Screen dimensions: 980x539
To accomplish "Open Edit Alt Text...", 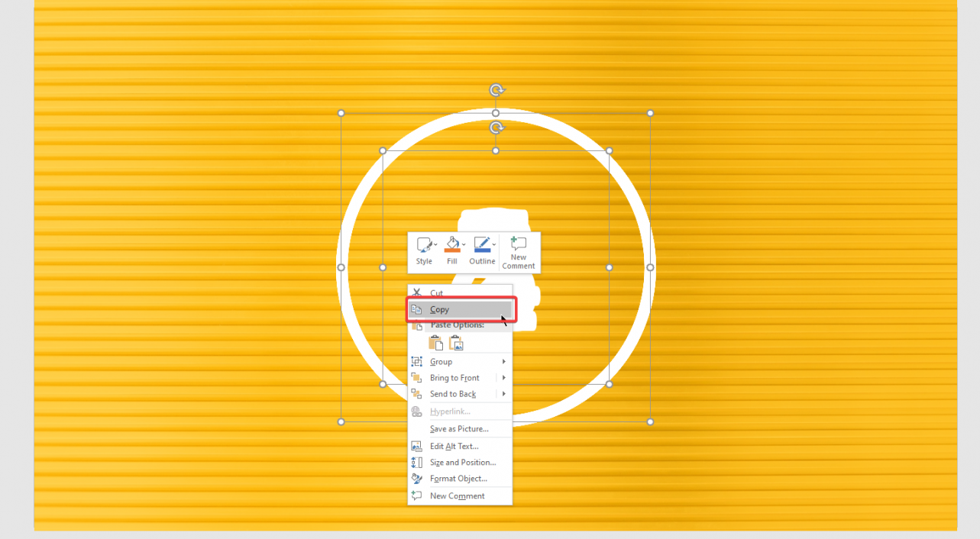I will 460,447.
